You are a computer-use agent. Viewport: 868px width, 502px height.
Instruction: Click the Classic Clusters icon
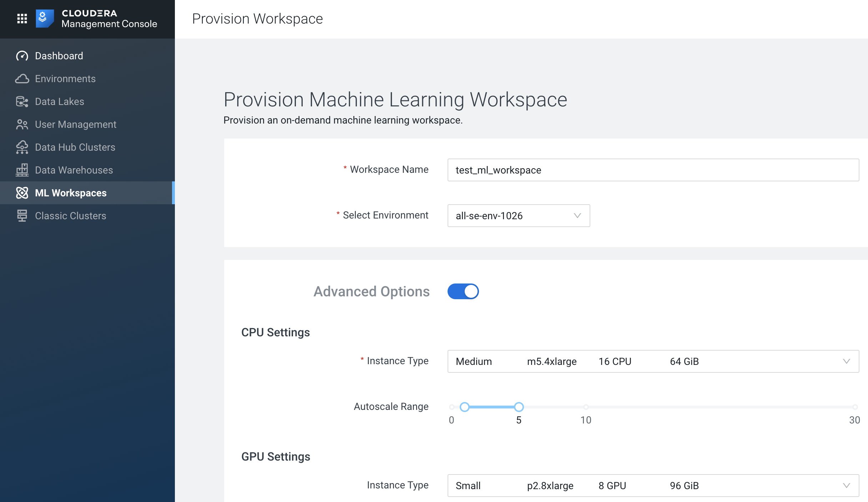click(22, 216)
